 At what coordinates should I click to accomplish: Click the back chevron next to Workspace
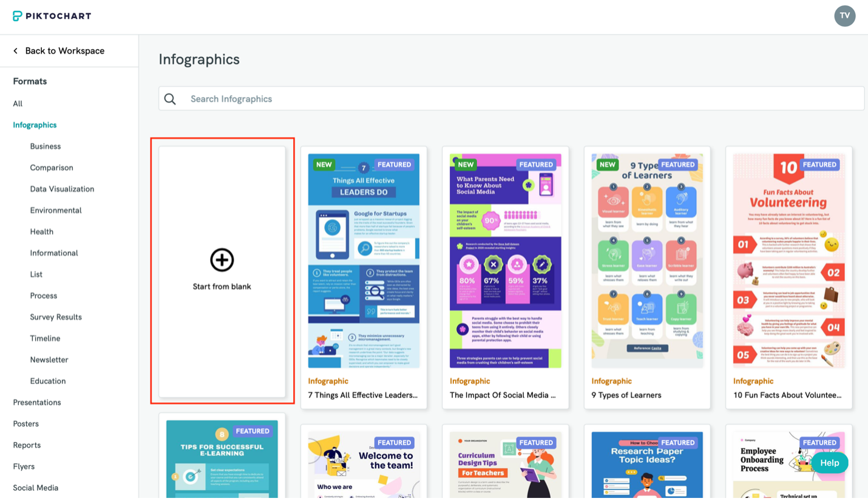pos(15,51)
